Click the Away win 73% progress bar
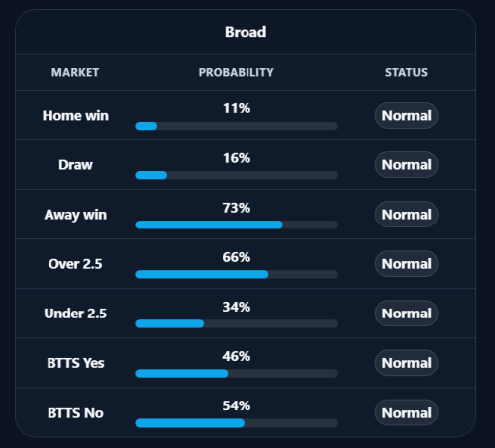The image size is (495, 448). [x=237, y=224]
